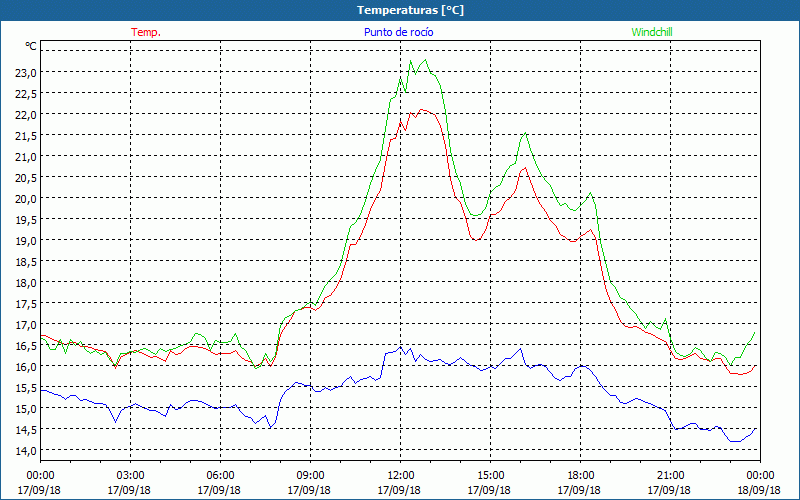Screen dimensions: 800x500
Task: Click the 06:00 time axis label
Action: point(220,476)
